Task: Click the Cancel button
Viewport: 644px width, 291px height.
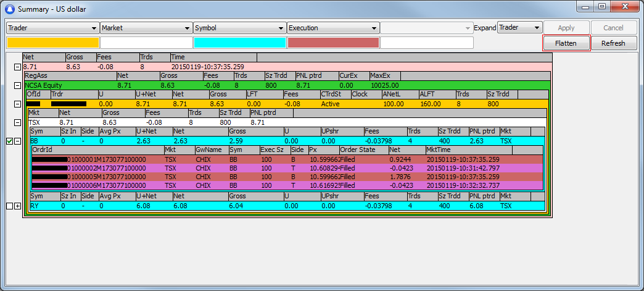Action: pos(614,28)
